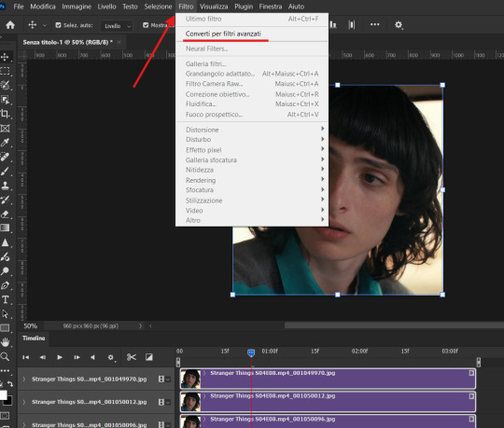504x428 pixels.
Task: Open the Livello menu
Action: [x=106, y=7]
